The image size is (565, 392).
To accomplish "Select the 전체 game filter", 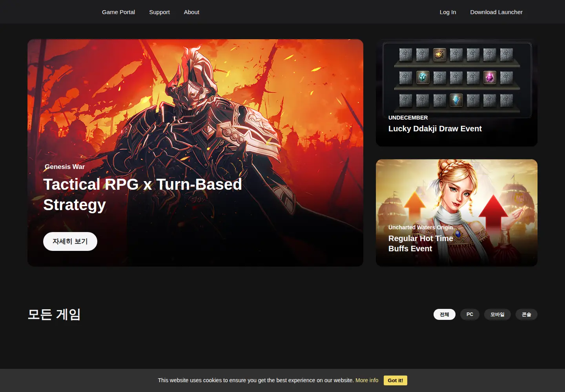I will point(445,314).
